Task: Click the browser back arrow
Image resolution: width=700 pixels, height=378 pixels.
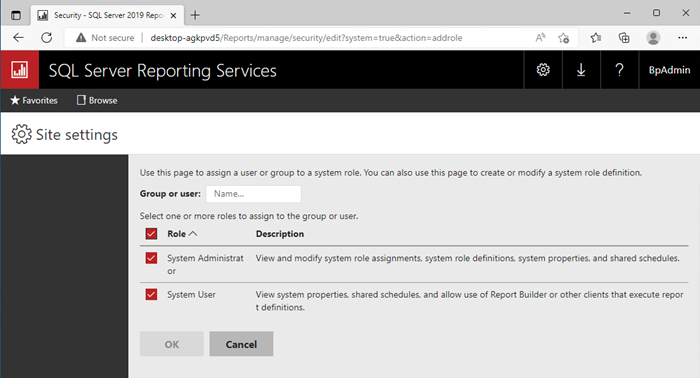Action: click(18, 37)
